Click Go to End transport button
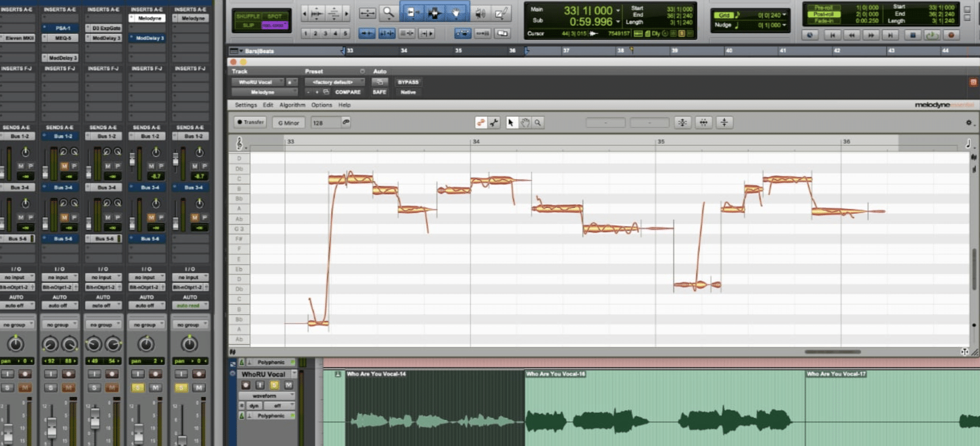The width and height of the screenshot is (980, 446). (890, 35)
